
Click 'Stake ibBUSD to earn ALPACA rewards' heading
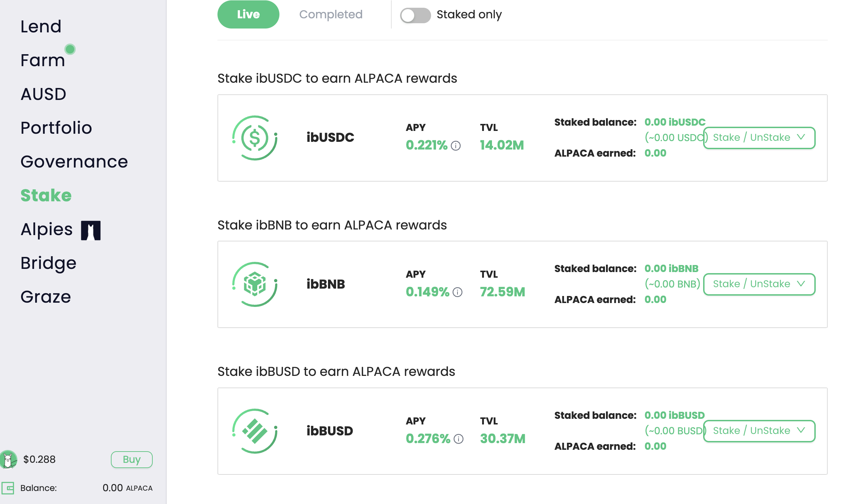(x=336, y=371)
